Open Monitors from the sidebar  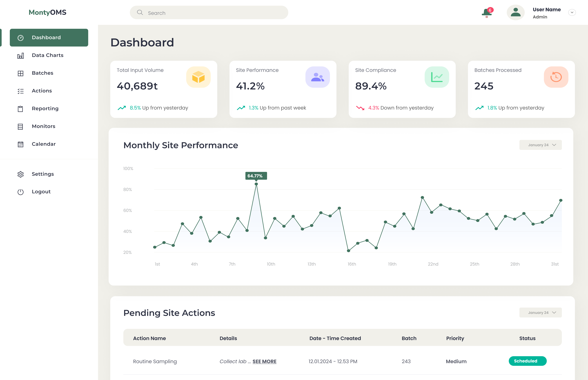coord(43,126)
